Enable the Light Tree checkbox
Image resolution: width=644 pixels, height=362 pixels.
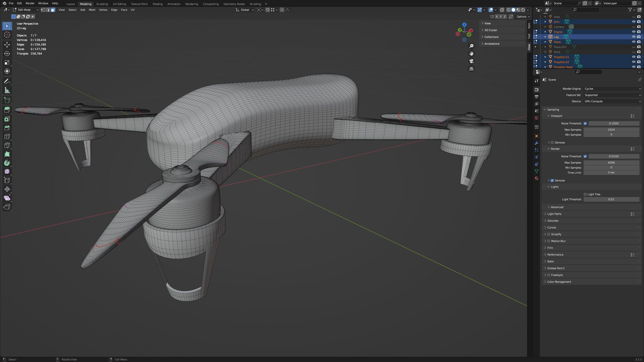click(585, 194)
